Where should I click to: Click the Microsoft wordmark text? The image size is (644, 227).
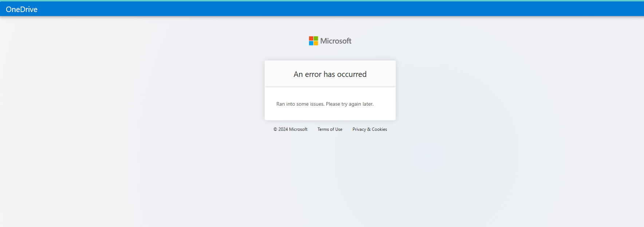click(336, 41)
